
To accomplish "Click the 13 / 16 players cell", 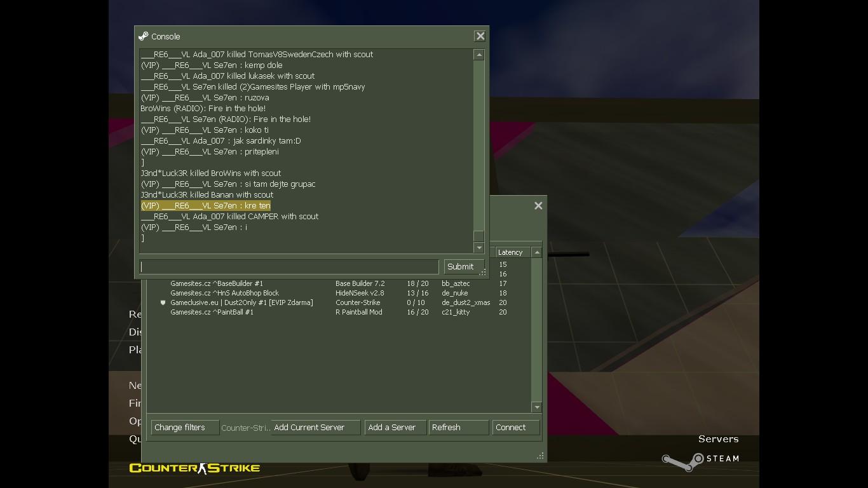I will tap(417, 293).
